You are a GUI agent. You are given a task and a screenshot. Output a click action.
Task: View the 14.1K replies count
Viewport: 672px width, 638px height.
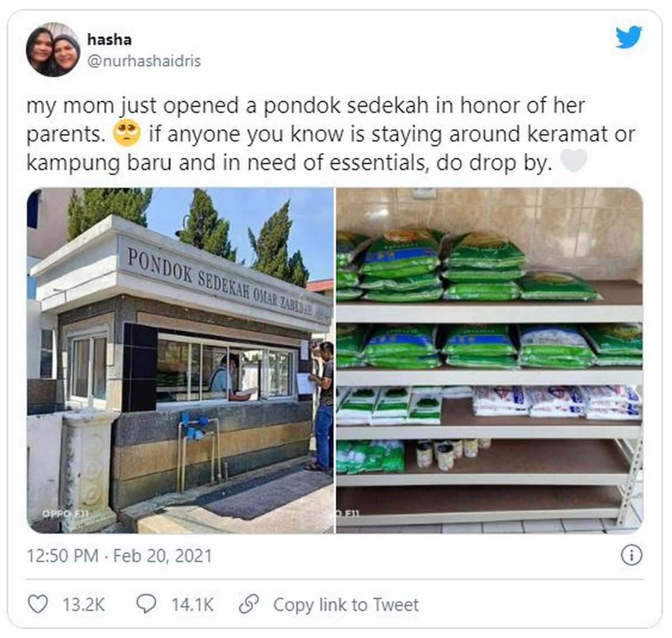(193, 604)
